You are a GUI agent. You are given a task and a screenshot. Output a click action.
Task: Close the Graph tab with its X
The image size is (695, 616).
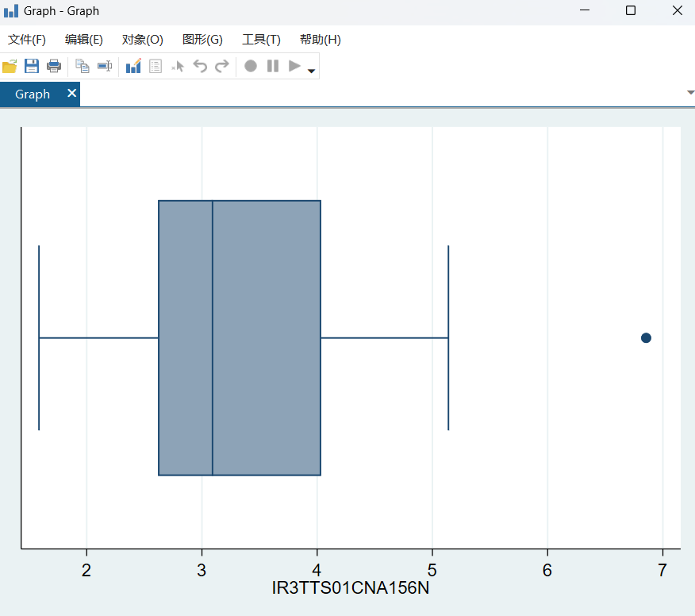[x=71, y=94]
